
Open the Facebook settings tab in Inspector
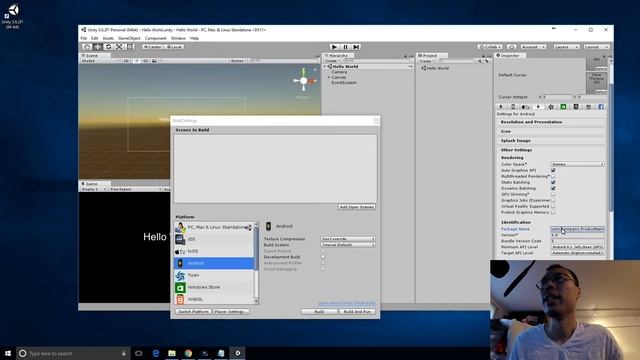[601, 107]
